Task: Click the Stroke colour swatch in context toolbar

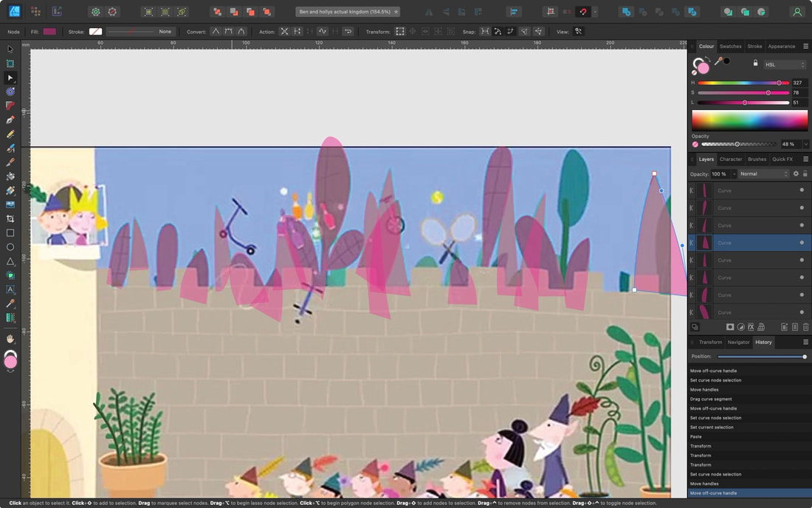Action: coord(95,32)
